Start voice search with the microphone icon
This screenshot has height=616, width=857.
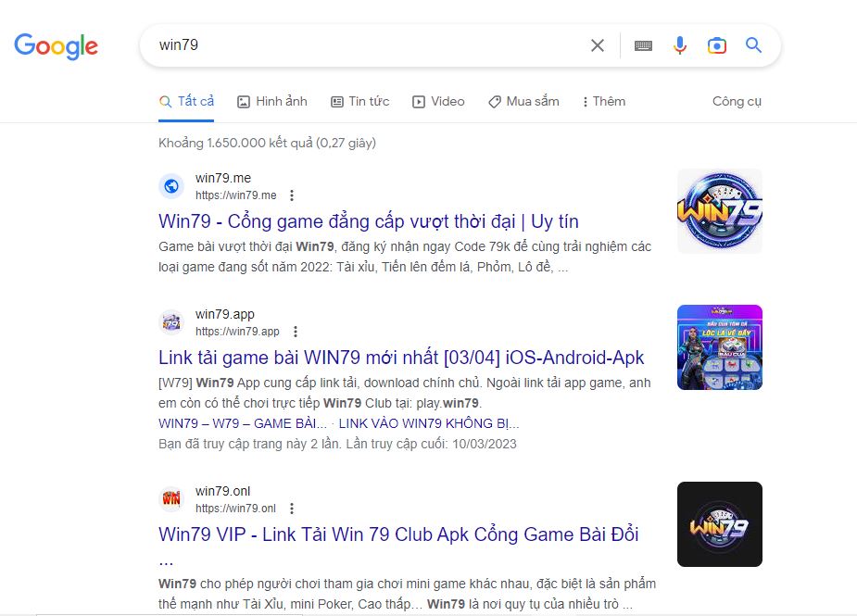pos(680,45)
